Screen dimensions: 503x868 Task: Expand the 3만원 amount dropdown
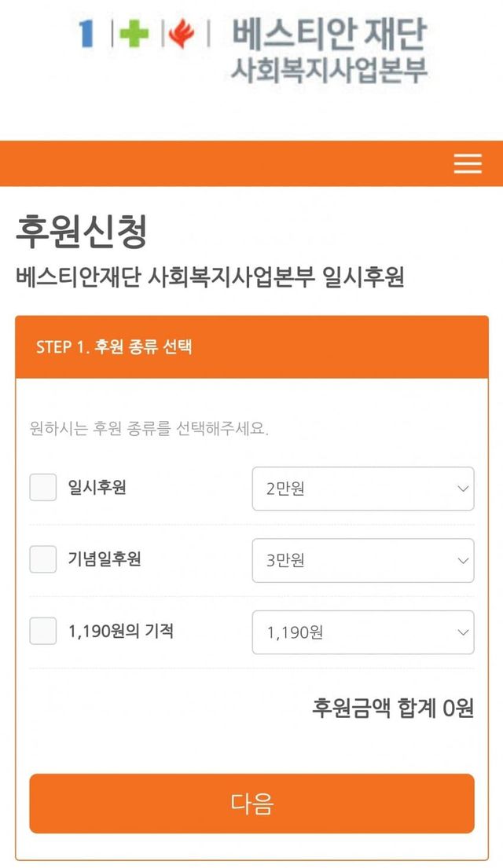coord(362,560)
